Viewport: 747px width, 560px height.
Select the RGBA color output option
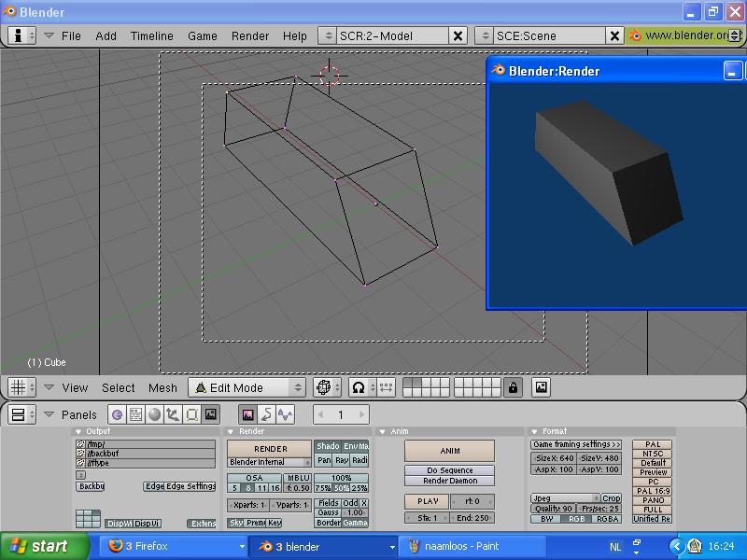pyautogui.click(x=608, y=519)
